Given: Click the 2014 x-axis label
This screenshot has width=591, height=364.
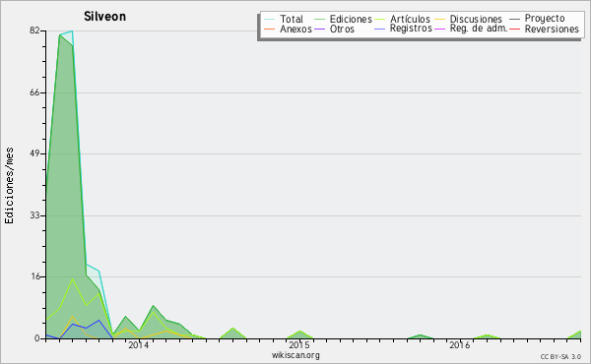Looking at the screenshot, I should tap(138, 345).
